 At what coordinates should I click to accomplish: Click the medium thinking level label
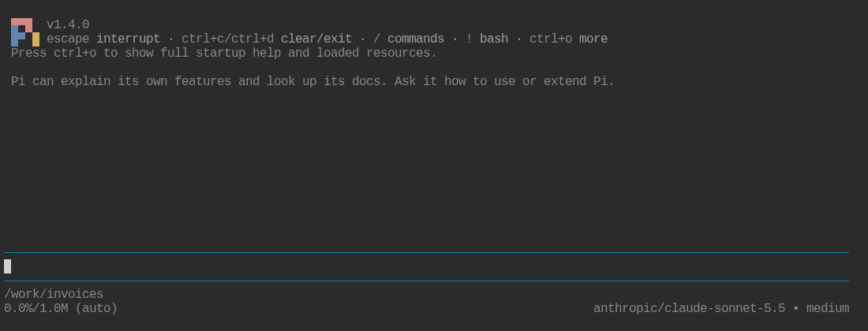coord(828,308)
